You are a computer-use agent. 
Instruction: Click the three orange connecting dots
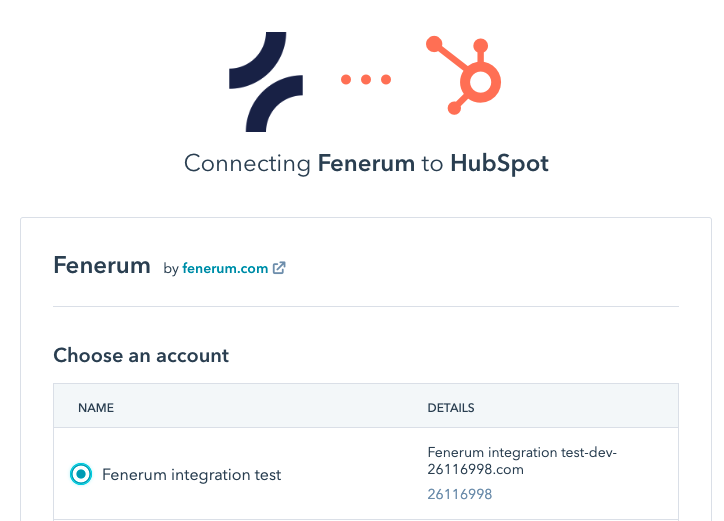[366, 79]
